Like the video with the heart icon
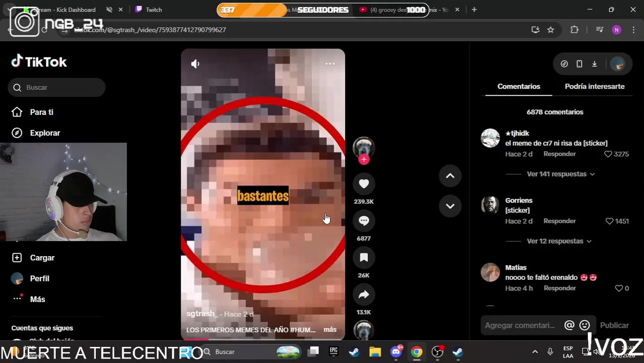This screenshot has width=644, height=363. click(364, 184)
